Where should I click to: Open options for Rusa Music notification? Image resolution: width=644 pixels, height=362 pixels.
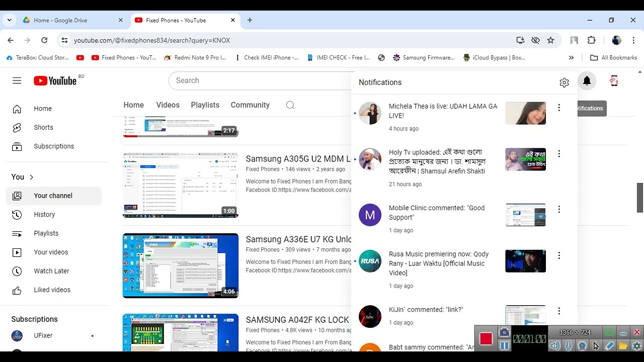tap(559, 255)
